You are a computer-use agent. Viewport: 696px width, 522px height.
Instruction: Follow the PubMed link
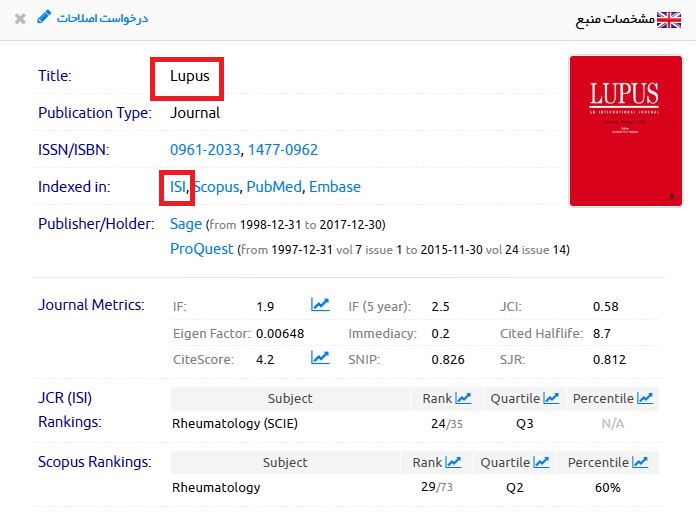click(274, 187)
